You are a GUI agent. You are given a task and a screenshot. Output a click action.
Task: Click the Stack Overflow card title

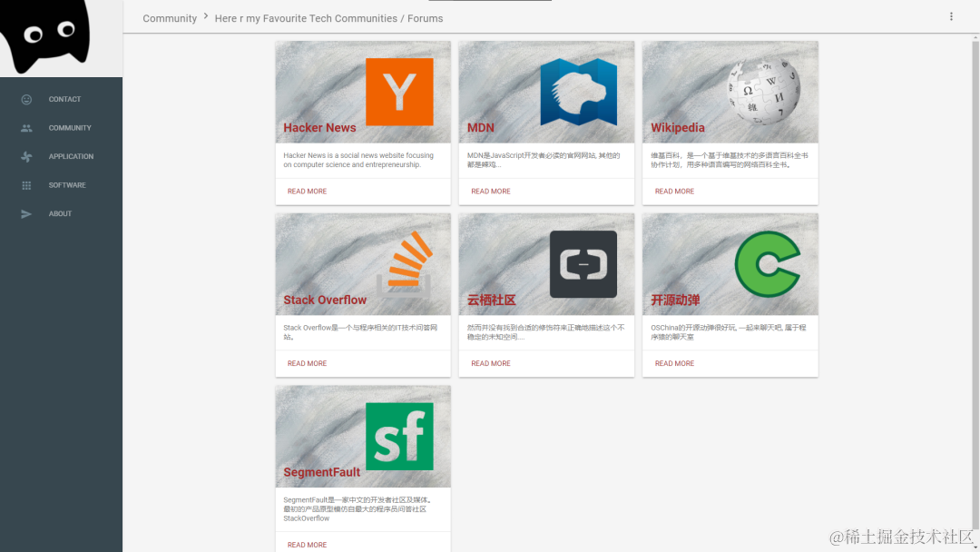click(x=325, y=301)
